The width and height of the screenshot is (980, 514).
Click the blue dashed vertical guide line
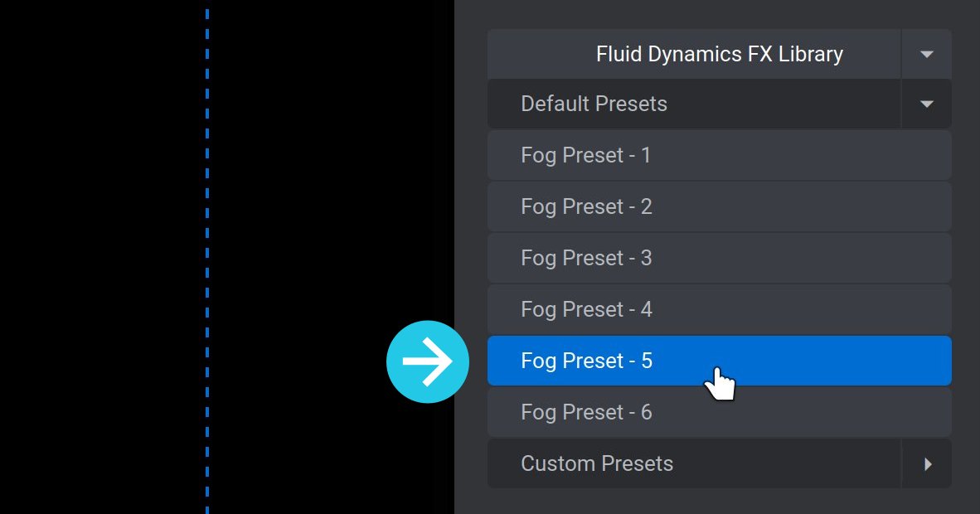(207, 257)
